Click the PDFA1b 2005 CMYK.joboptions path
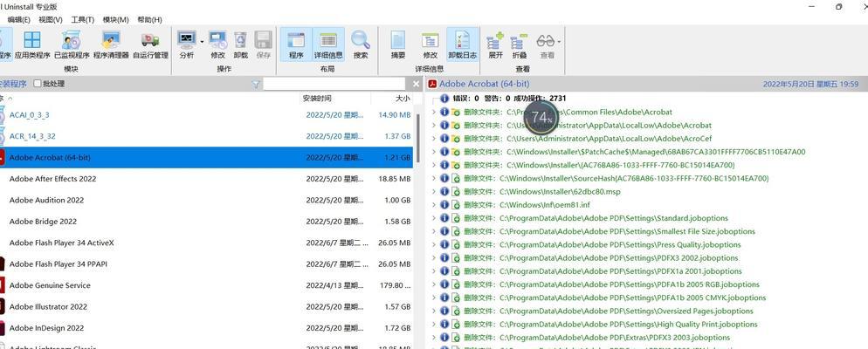The width and height of the screenshot is (868, 349). pos(633,298)
